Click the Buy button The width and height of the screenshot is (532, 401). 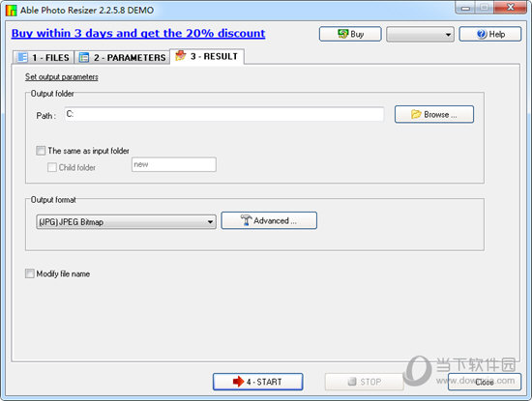pyautogui.click(x=350, y=34)
